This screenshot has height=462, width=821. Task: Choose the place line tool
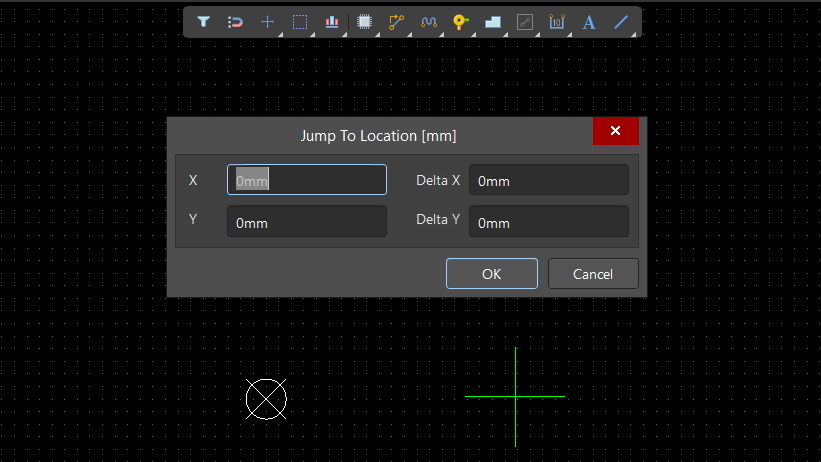pos(621,21)
